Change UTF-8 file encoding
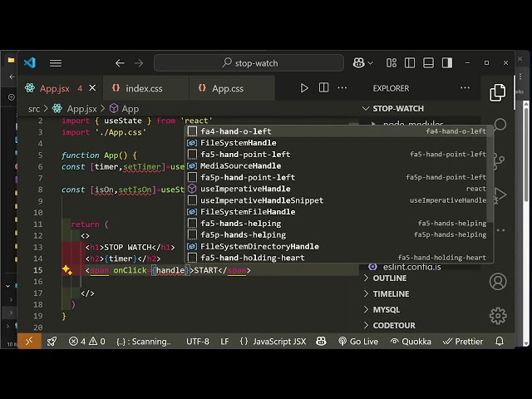Viewport: 532px width, 399px height. tap(198, 342)
